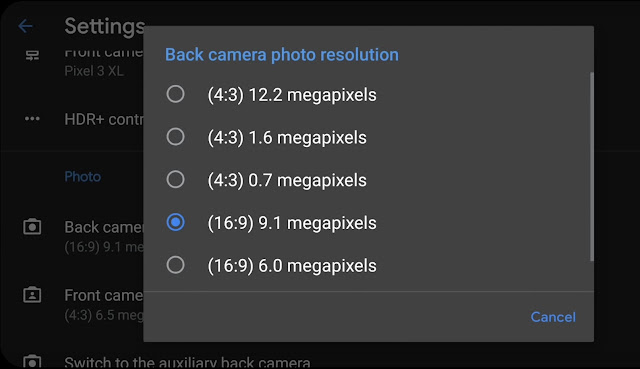
Task: Tap the Back camera photo resolution title
Action: (x=282, y=55)
